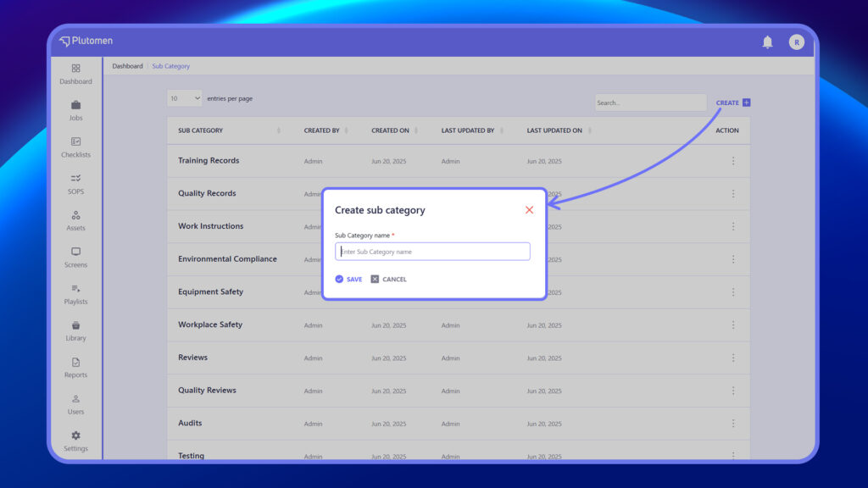Select the Work Instructions row name

(210, 225)
